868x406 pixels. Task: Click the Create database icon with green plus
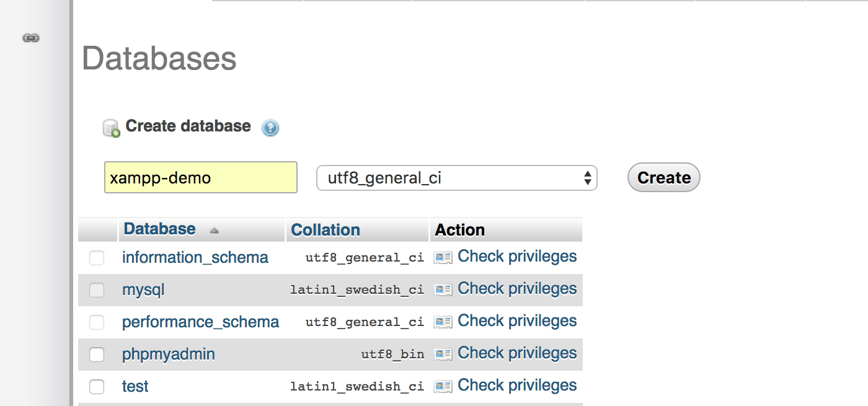pos(112,128)
